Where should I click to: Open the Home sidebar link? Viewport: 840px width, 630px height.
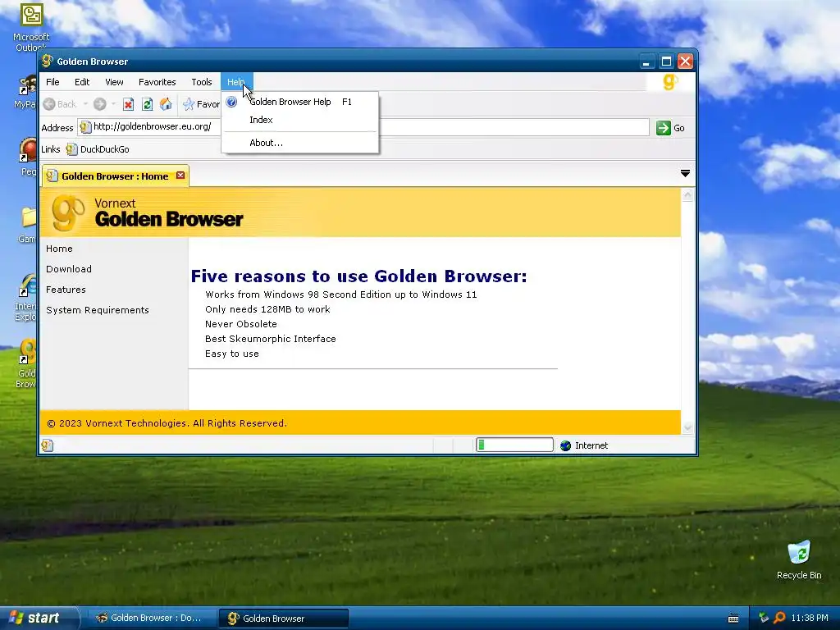click(59, 249)
